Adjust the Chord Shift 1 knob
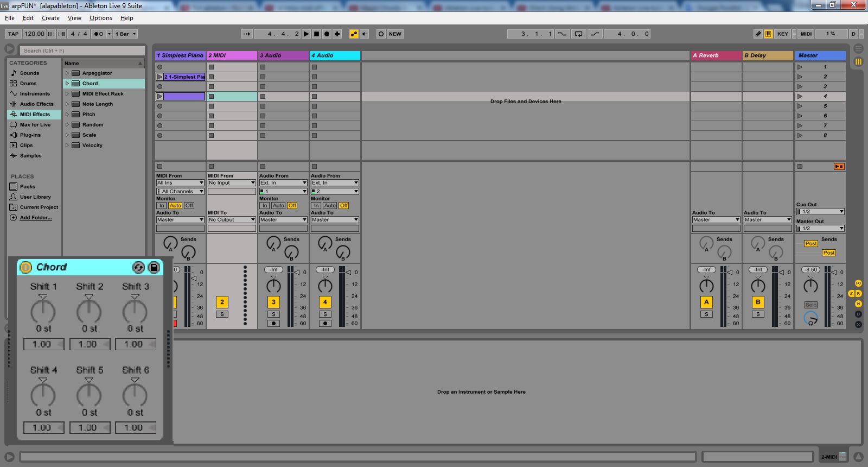Viewport: 868px width, 467px height. pyautogui.click(x=43, y=312)
